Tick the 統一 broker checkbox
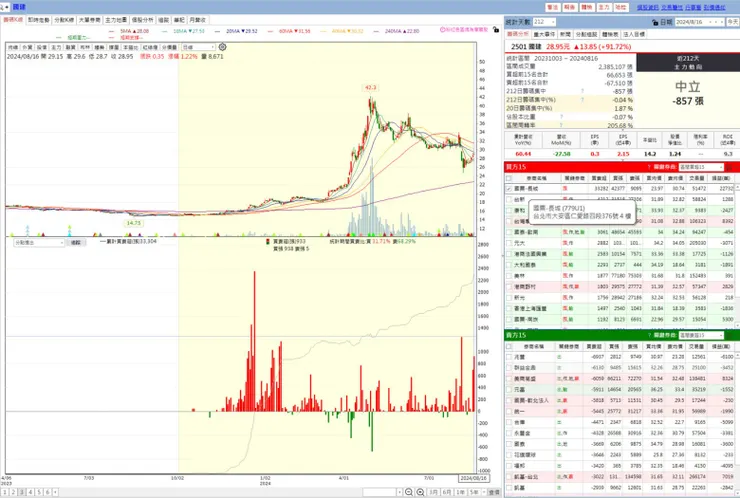The image size is (740, 498). coord(509,411)
